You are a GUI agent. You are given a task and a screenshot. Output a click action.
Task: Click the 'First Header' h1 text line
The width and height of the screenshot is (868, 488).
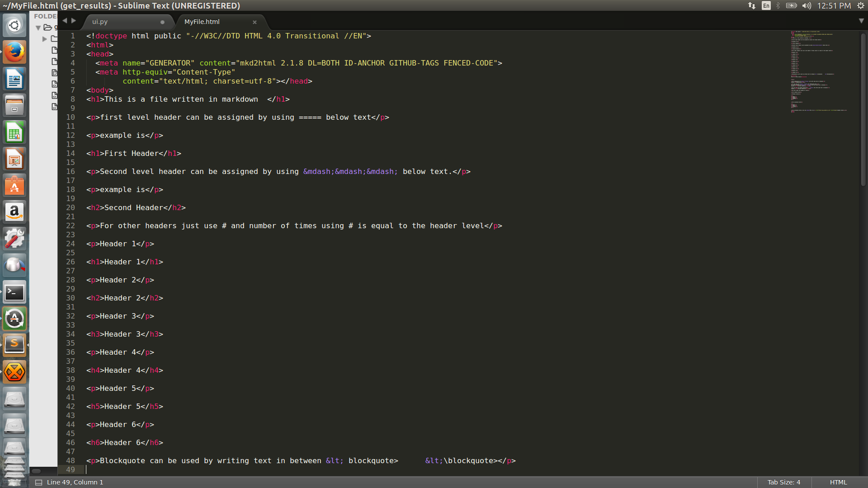134,154
